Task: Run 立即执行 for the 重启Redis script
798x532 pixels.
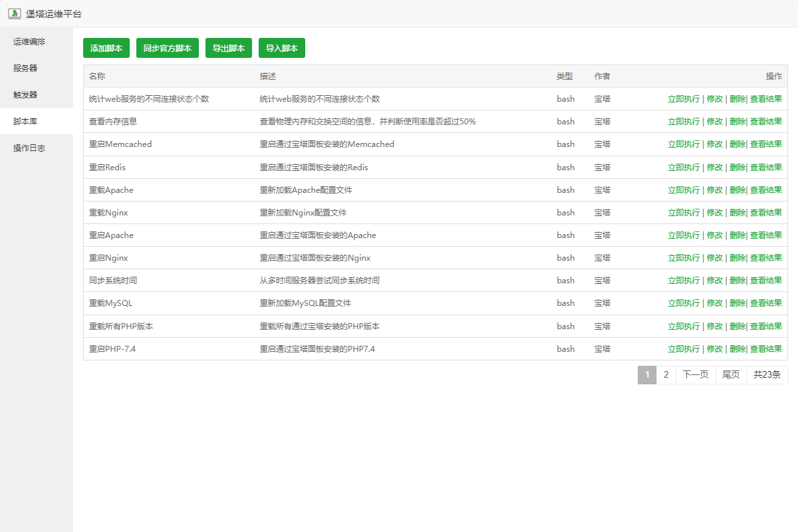Action: [x=684, y=168]
